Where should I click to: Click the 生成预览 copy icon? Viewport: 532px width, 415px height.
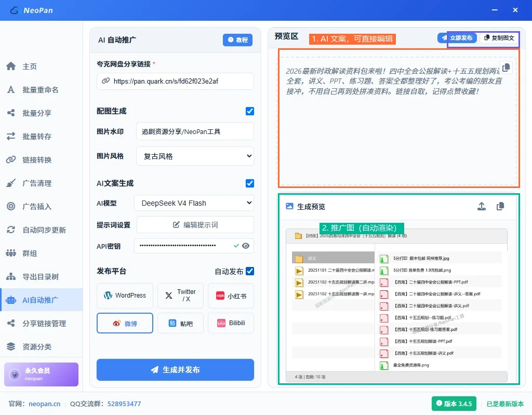(x=500, y=206)
